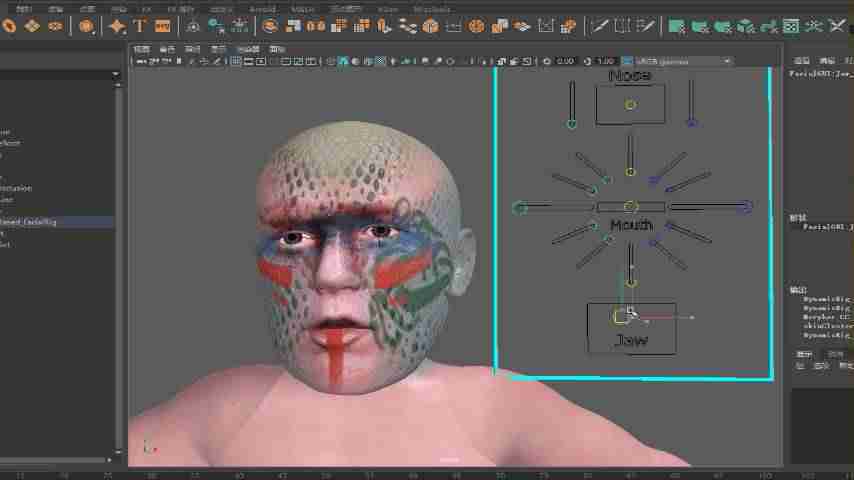Viewport: 854px width, 480px height.
Task: Create a platonic solid from the shelf
Action: tap(86, 26)
